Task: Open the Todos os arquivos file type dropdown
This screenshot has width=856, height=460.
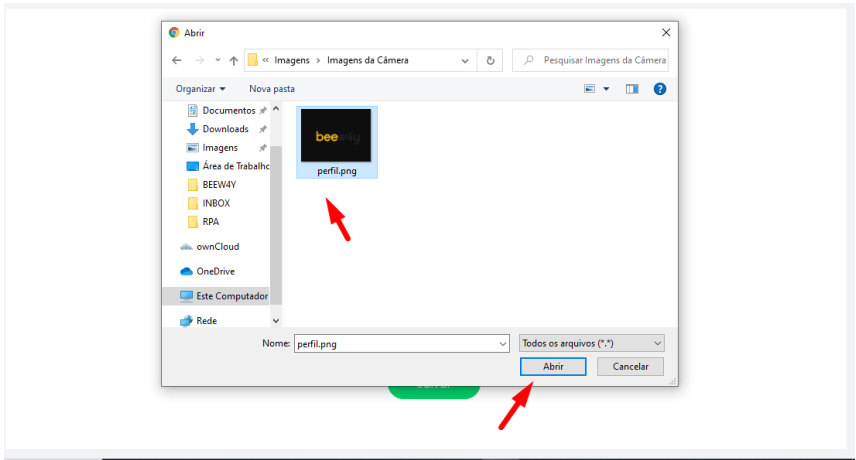Action: click(592, 343)
